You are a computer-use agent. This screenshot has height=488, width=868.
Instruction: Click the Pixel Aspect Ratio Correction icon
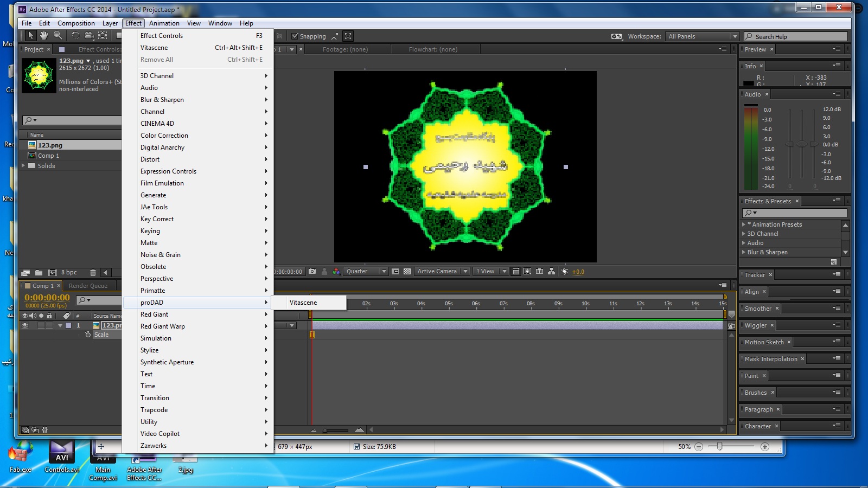[515, 271]
